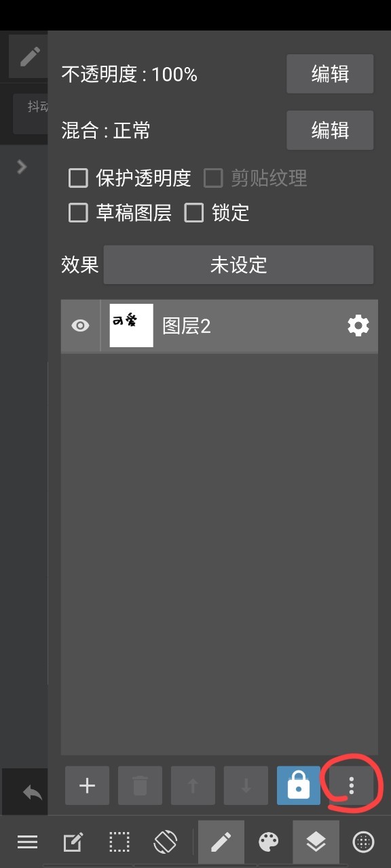
Task: Toggle 图层2 visibility eye
Action: pos(80,326)
